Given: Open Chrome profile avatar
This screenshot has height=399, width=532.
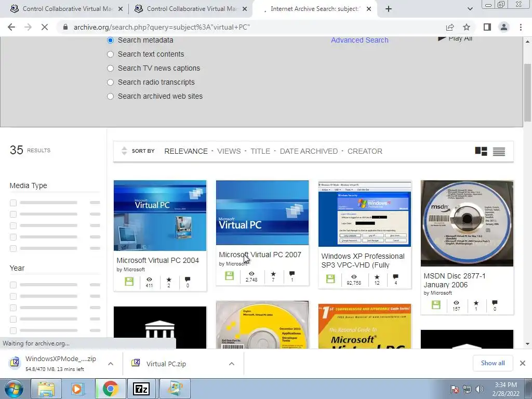Looking at the screenshot, I should pyautogui.click(x=504, y=27).
